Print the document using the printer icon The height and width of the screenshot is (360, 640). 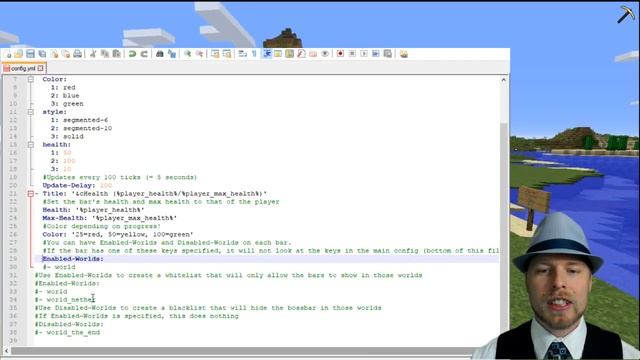[77, 54]
